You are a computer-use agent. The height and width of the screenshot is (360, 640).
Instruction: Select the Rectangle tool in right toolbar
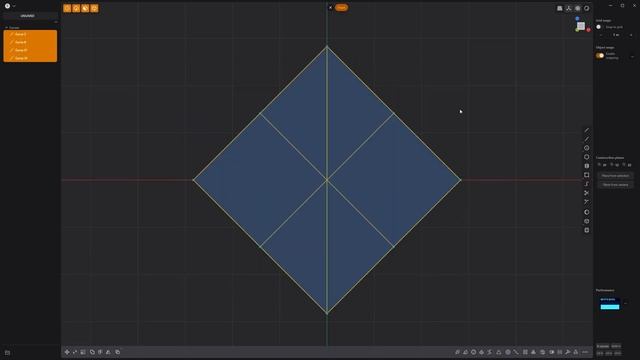click(587, 175)
